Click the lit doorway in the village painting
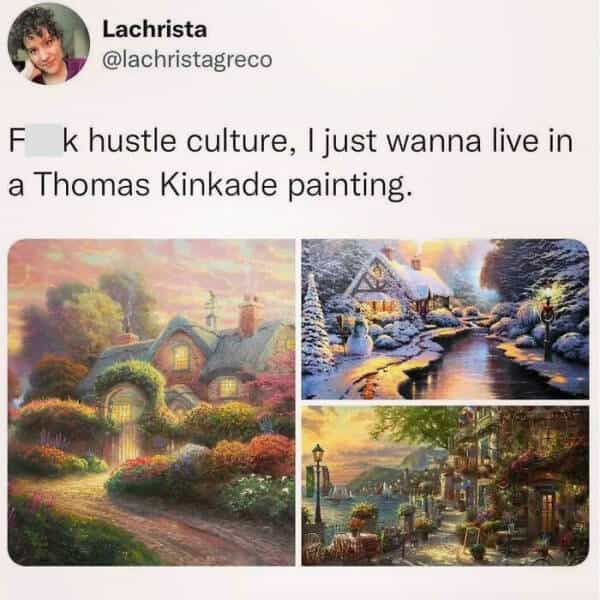 (x=547, y=512)
